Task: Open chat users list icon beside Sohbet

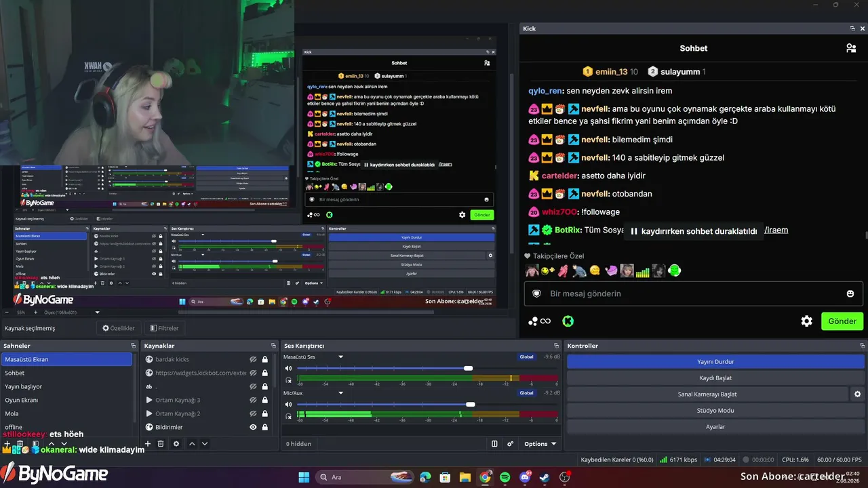Action: pyautogui.click(x=850, y=48)
